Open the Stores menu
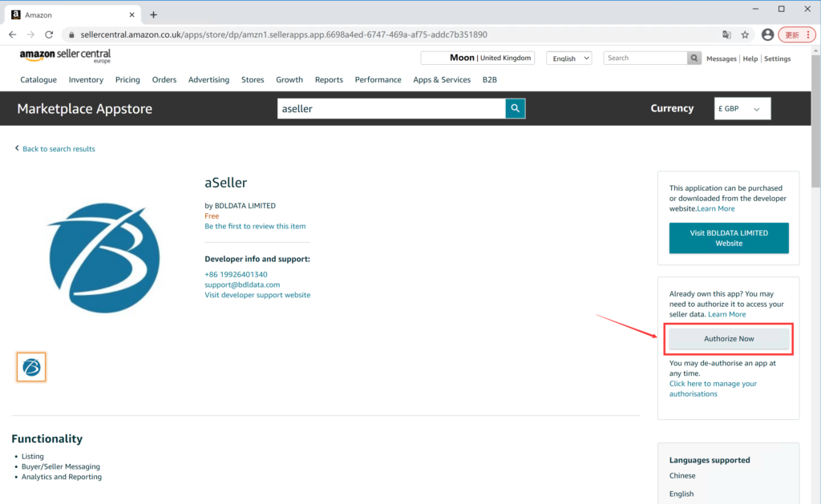 253,79
